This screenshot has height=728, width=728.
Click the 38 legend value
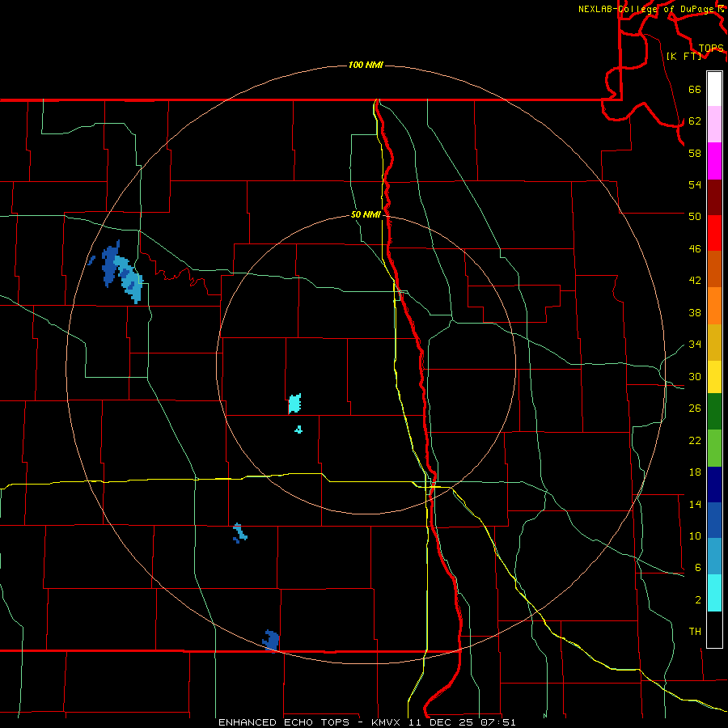click(x=695, y=312)
